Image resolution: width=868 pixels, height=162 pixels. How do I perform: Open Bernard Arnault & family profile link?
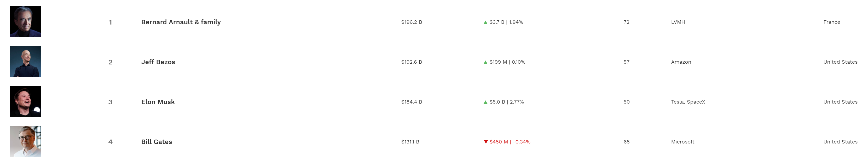tap(181, 22)
